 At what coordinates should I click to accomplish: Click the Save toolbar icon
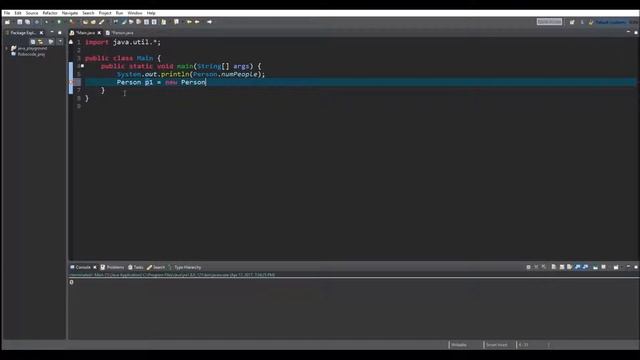[x=19, y=22]
